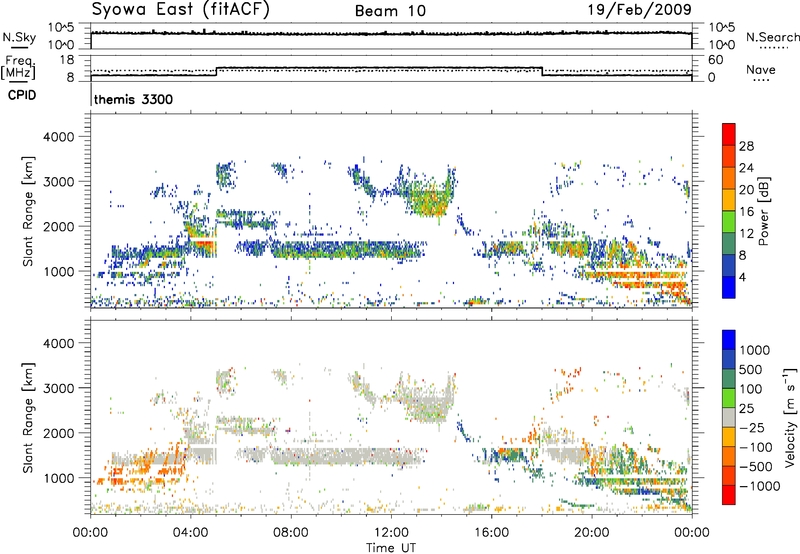This screenshot has width=800, height=554.
Task: Pick bottom blue segment below 4 on Power bar
Action: [x=729, y=287]
